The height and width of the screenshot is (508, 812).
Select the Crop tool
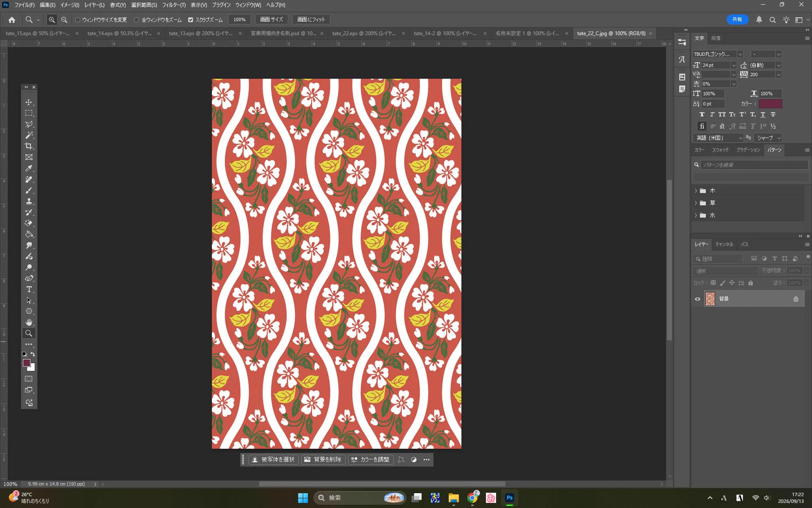[29, 146]
